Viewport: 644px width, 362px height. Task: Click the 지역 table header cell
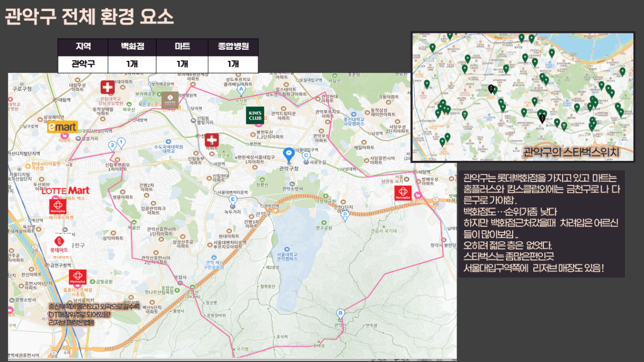(x=83, y=47)
